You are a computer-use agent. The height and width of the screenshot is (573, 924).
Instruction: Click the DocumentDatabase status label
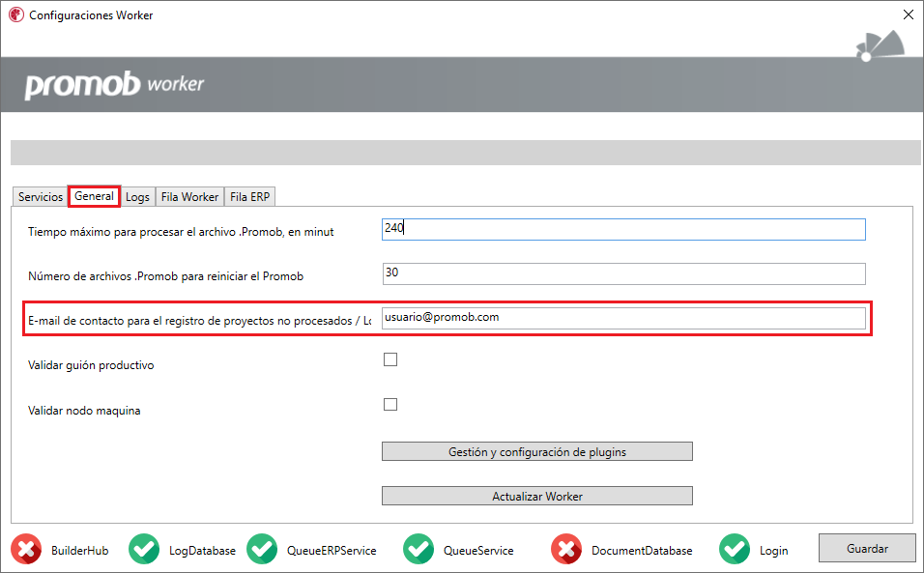pyautogui.click(x=642, y=551)
